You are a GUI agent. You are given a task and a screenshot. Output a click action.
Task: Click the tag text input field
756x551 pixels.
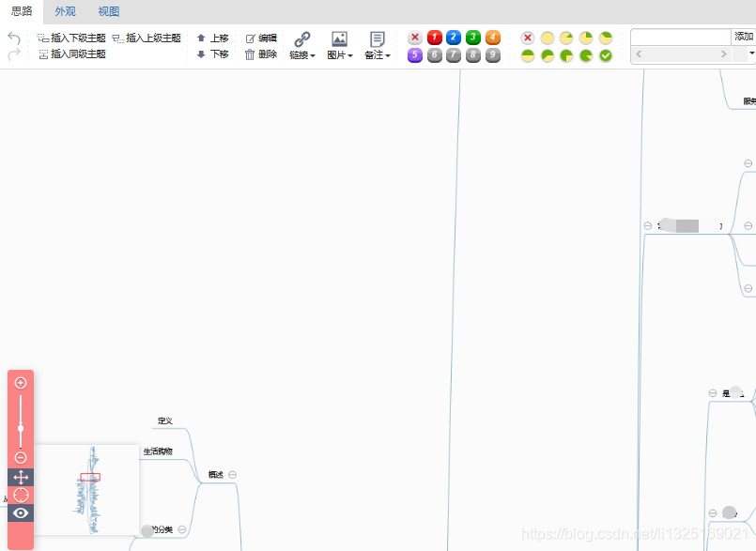[x=681, y=38]
